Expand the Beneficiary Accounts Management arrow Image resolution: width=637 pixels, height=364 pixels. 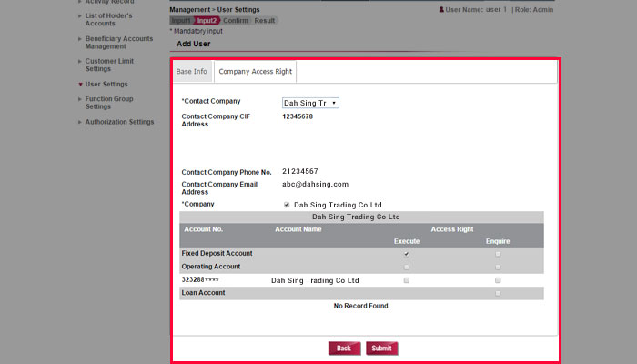(80, 39)
